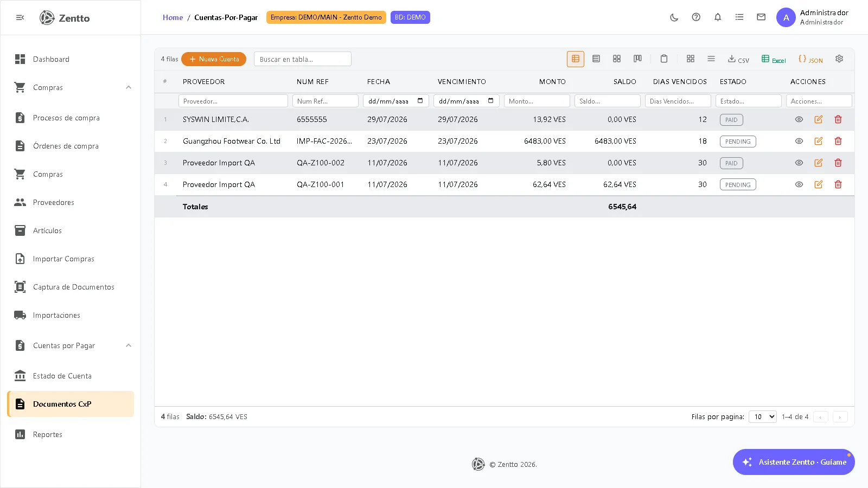This screenshot has width=868, height=488.
Task: View QA-Z100-002 row details
Action: [799, 163]
